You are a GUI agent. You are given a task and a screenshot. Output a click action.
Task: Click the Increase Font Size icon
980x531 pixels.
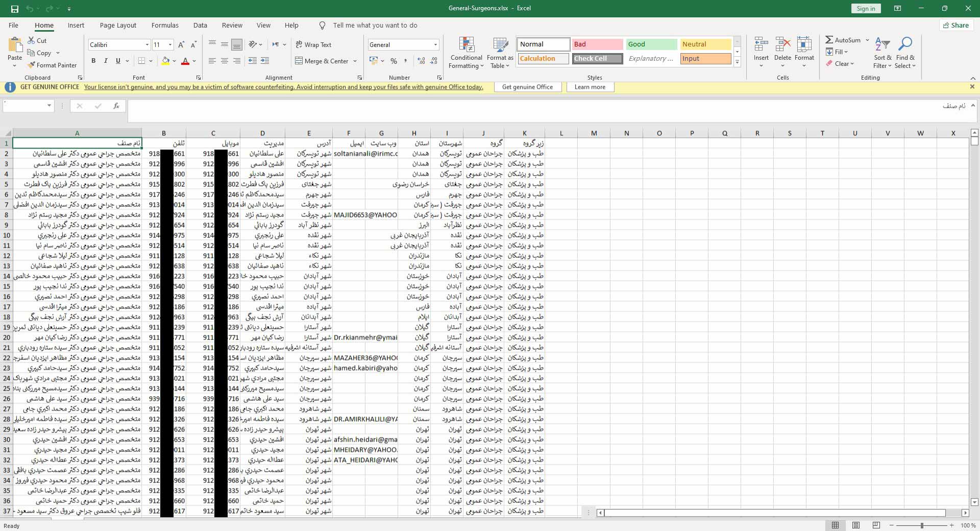click(x=181, y=45)
